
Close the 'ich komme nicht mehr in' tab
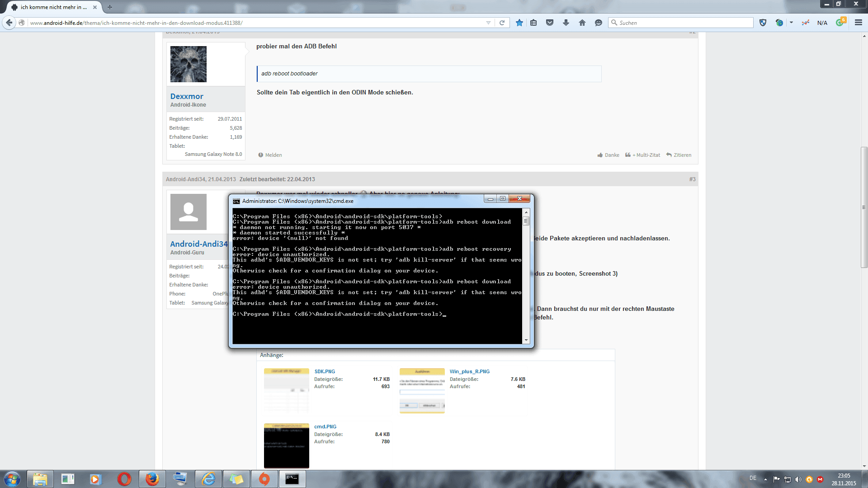[95, 7]
